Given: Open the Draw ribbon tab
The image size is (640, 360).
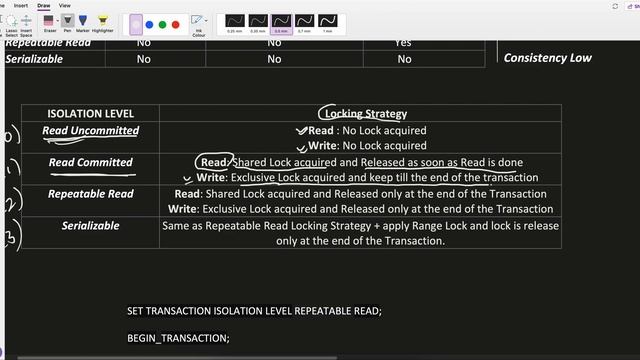Looking at the screenshot, I should (44, 6).
